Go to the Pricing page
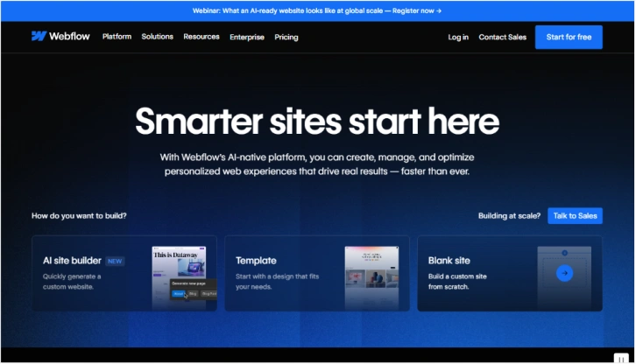 click(x=286, y=37)
